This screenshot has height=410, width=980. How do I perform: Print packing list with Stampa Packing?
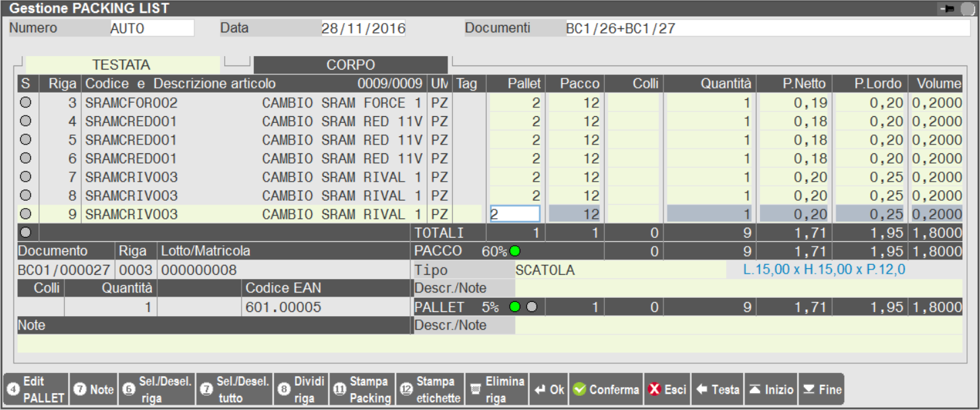tap(362, 390)
